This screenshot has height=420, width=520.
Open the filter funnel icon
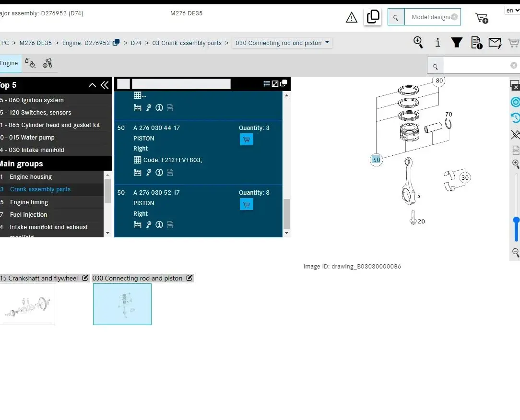click(457, 43)
